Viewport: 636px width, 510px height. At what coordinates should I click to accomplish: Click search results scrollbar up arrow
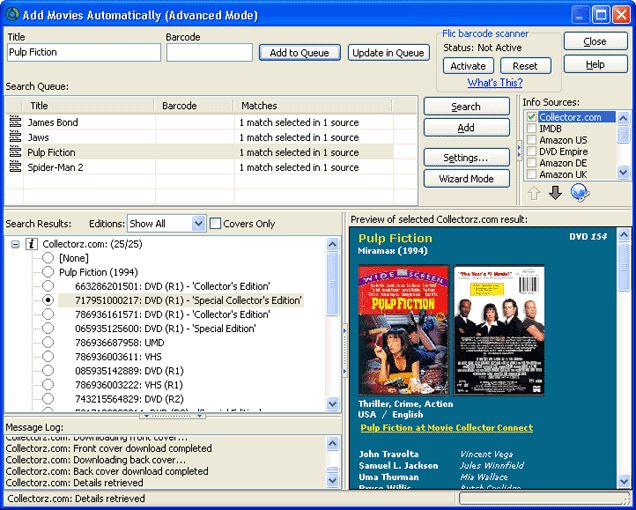(332, 244)
